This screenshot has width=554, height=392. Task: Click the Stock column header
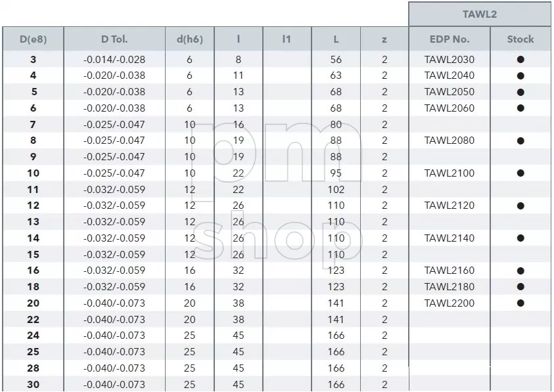click(520, 39)
